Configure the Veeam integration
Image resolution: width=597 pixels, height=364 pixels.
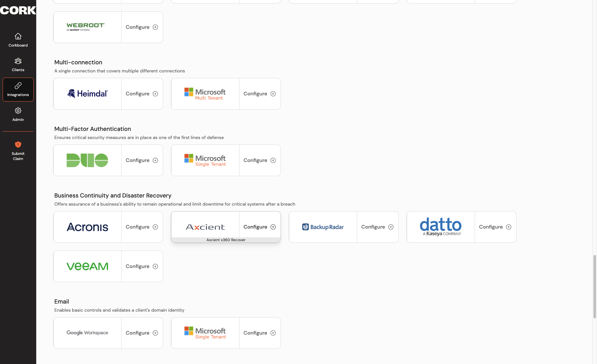pos(142,266)
